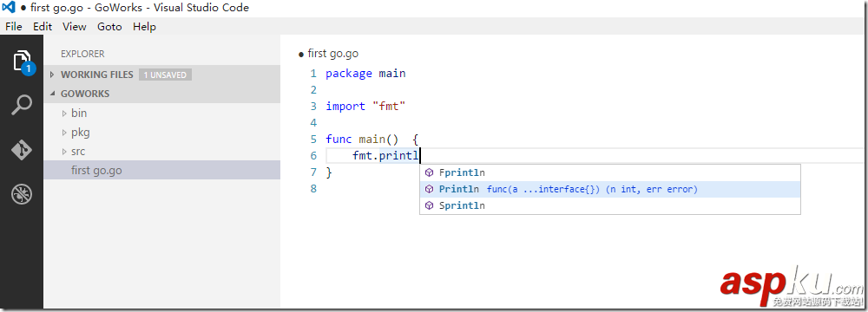Open the Goto menu
The height and width of the screenshot is (312, 868).
click(109, 27)
